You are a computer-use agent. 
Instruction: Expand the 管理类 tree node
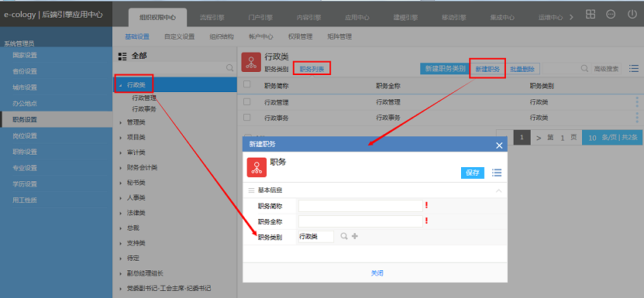point(120,122)
